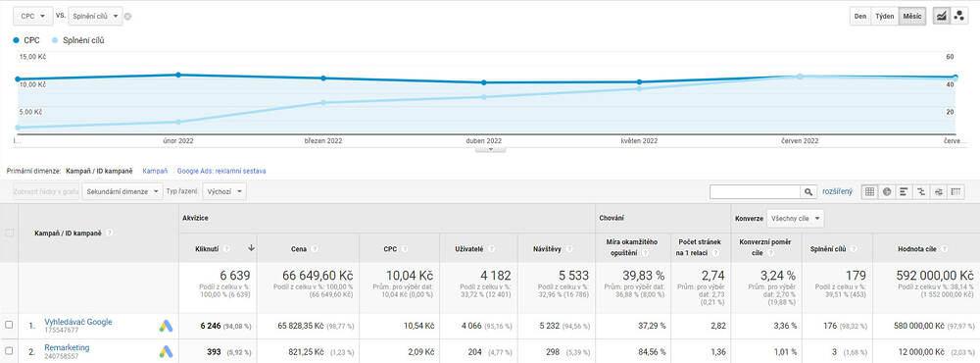
Task: Select Google Ads: reklamní sestava dimension
Action: pos(221,171)
